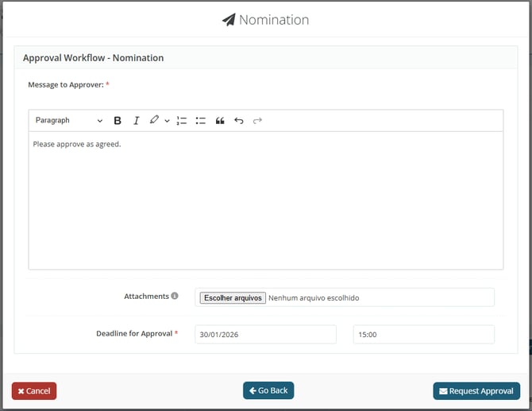Toggle italic formatting in the editor

point(136,121)
